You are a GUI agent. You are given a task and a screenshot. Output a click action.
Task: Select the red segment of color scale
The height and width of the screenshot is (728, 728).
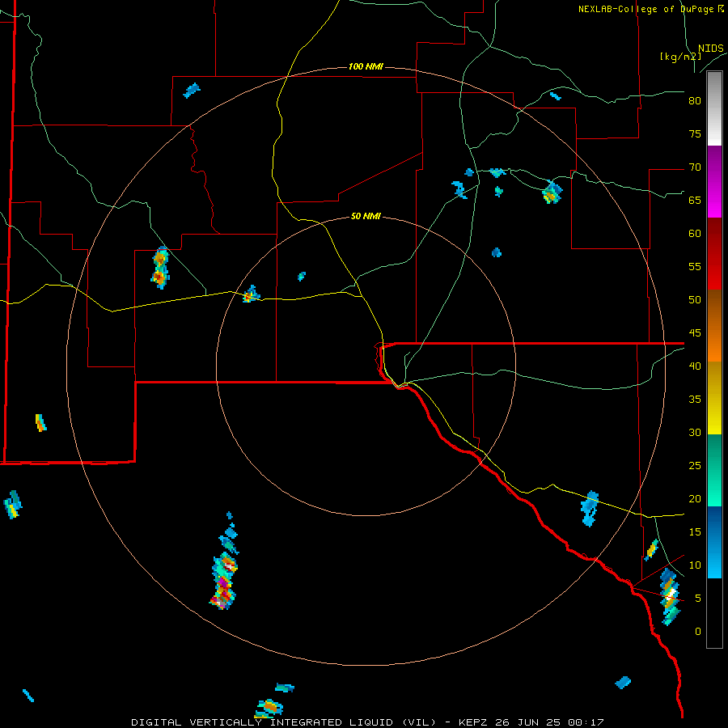tap(714, 253)
